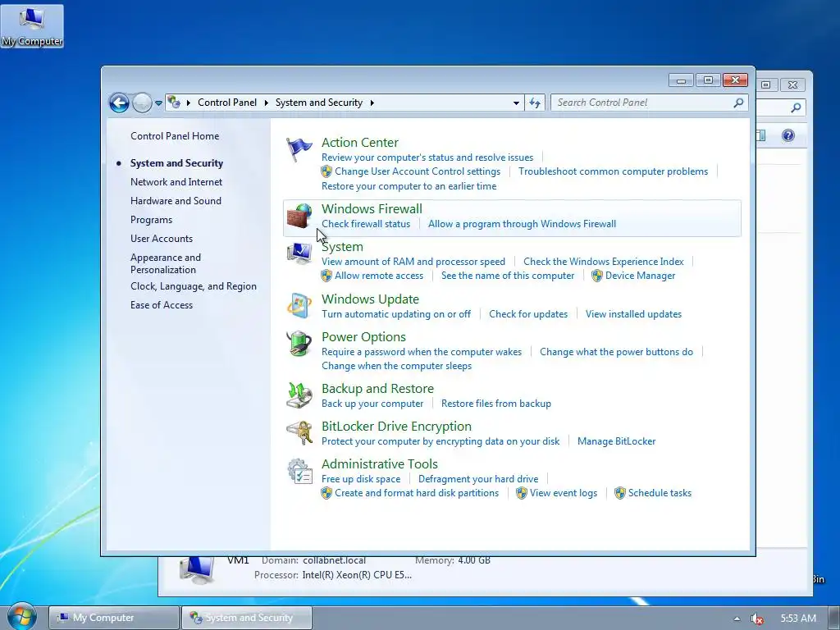This screenshot has width=840, height=630.
Task: Click Check firewall status link
Action: pyautogui.click(x=366, y=224)
